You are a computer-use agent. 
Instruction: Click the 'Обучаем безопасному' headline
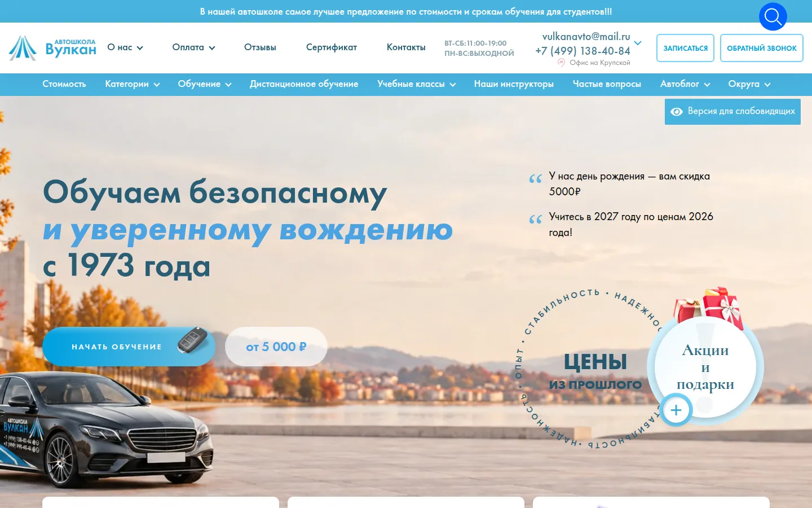[x=215, y=192]
